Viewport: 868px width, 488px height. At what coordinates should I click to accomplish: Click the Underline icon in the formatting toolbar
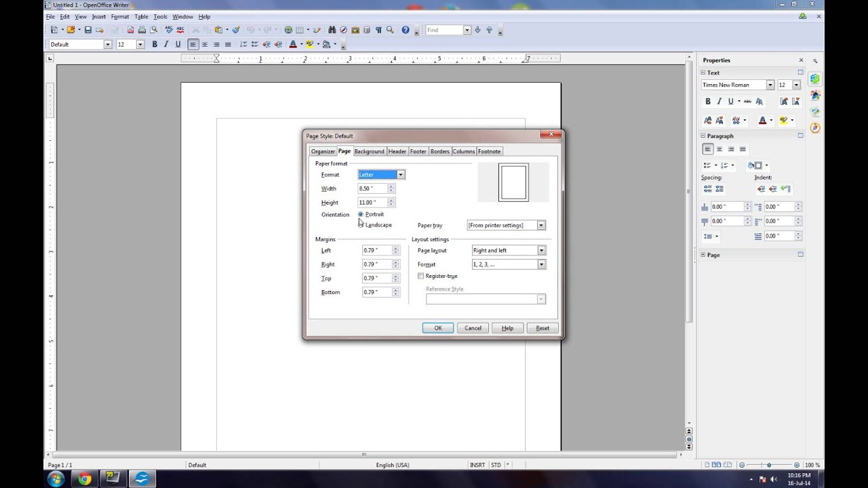tap(178, 44)
